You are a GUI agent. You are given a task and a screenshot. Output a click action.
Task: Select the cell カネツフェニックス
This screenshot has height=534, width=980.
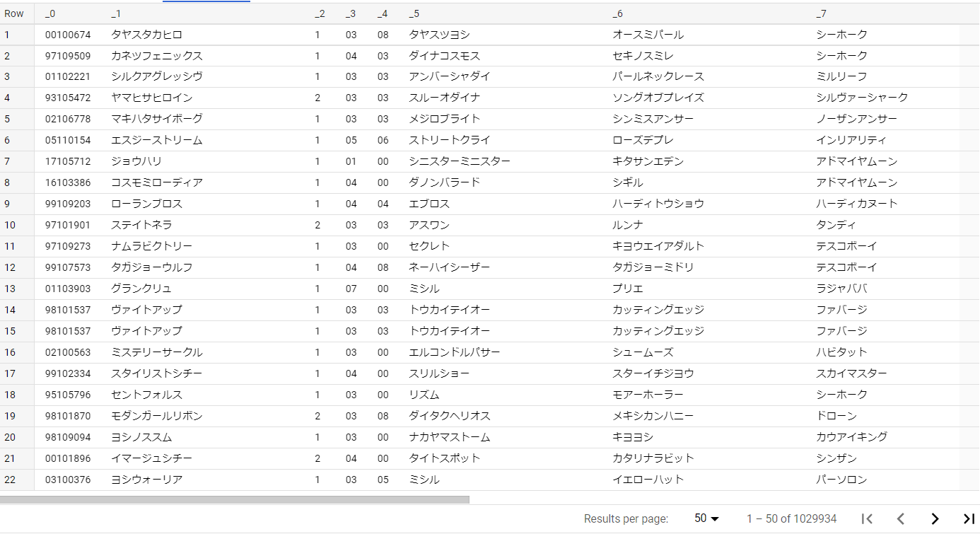[x=157, y=56]
